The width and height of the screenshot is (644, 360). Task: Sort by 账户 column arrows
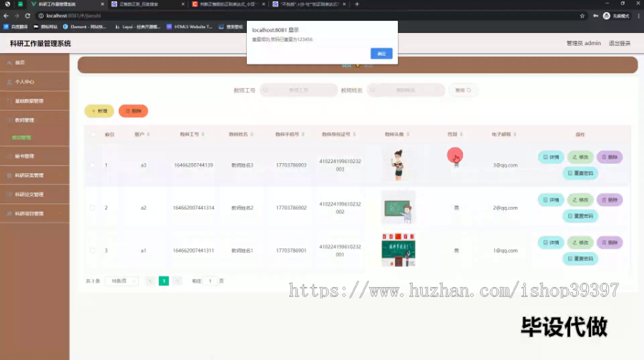point(148,135)
